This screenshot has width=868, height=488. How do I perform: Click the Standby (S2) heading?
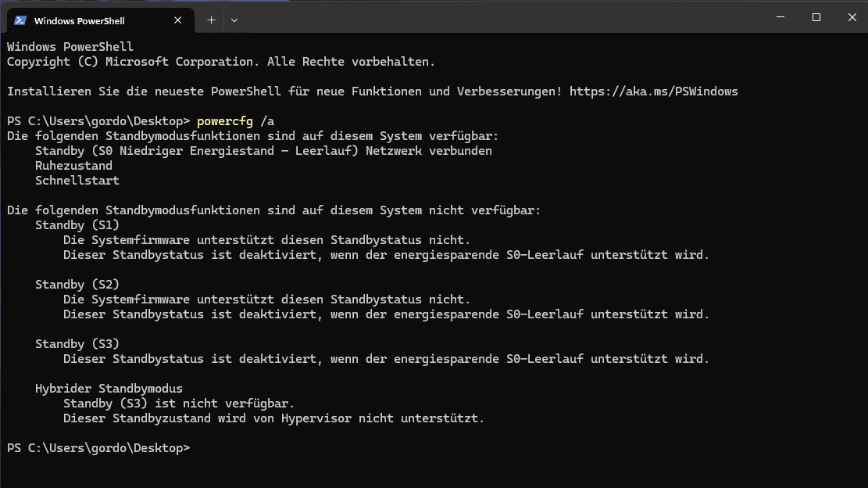pos(77,285)
